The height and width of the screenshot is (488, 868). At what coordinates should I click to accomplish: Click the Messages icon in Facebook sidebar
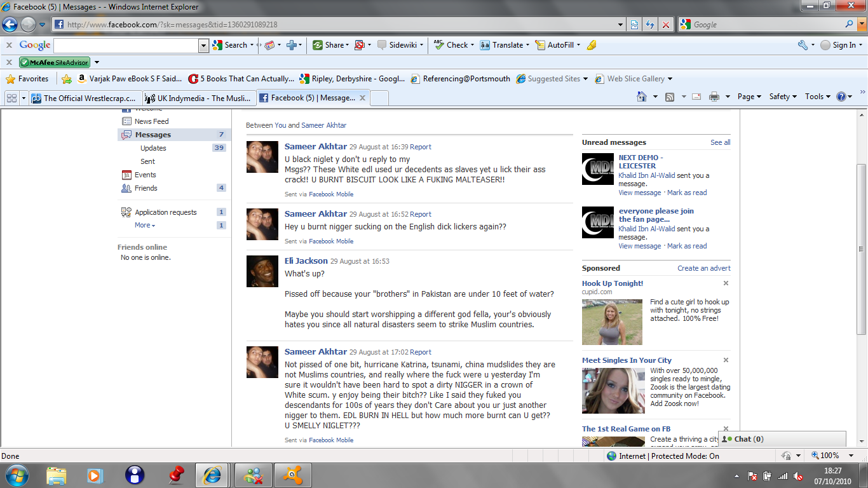coord(126,135)
